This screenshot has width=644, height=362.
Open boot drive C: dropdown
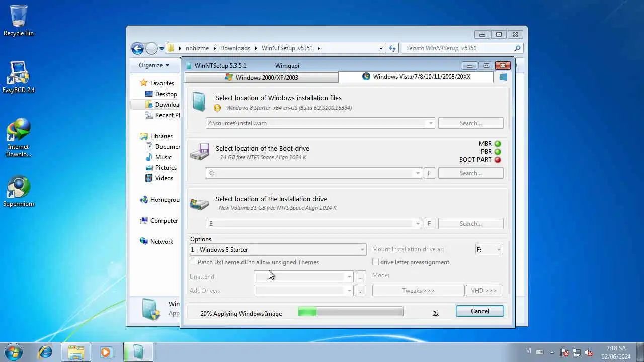tap(418, 173)
